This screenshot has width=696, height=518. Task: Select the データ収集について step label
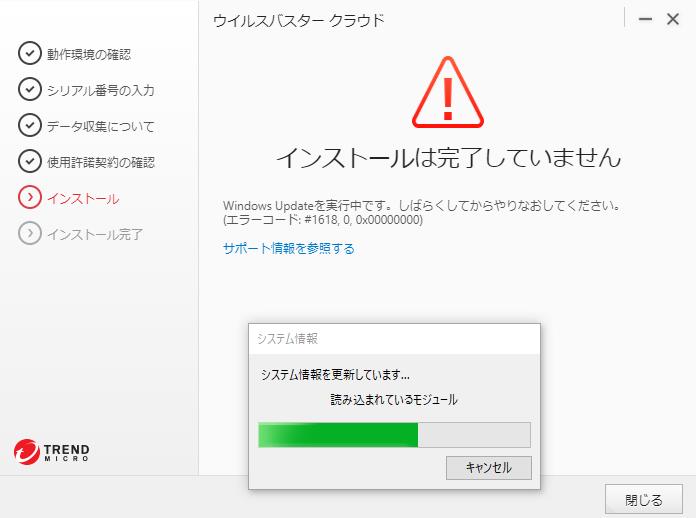(101, 126)
